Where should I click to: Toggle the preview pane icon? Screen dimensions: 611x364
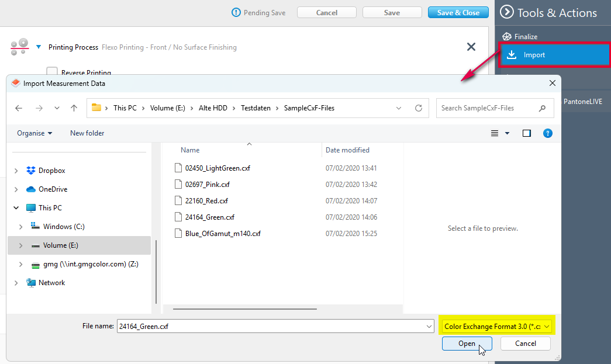(x=526, y=133)
